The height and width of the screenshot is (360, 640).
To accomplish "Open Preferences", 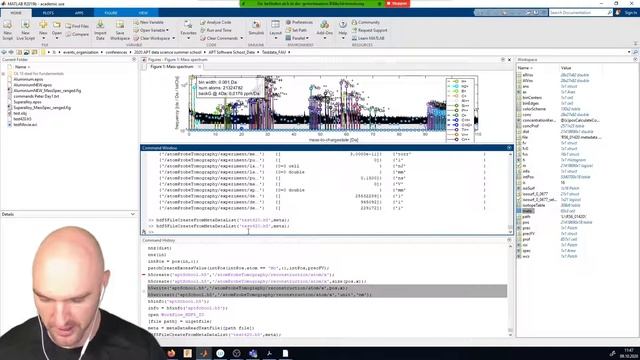I will [299, 22].
